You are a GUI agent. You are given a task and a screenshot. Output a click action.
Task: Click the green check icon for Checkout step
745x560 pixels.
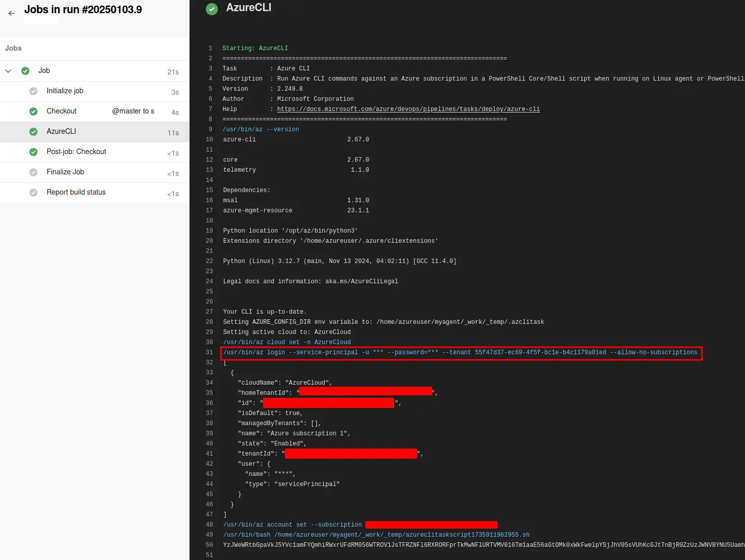point(33,111)
